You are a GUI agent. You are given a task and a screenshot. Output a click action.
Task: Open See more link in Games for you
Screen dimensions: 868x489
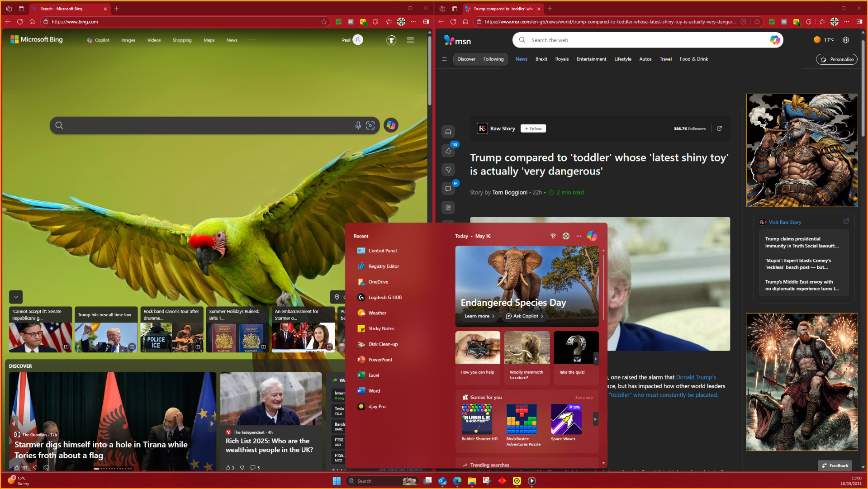tap(583, 398)
